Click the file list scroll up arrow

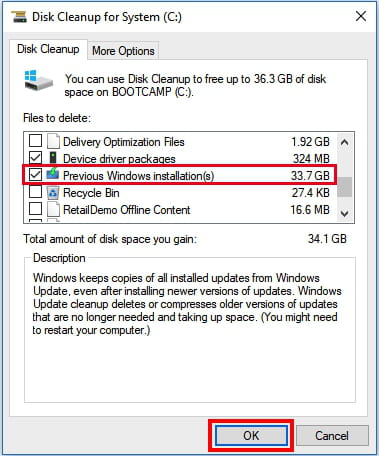[345, 143]
